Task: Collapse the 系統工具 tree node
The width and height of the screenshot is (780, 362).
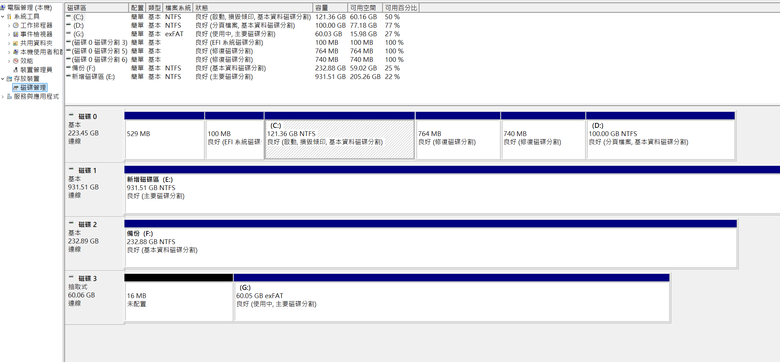Action: coord(3,16)
